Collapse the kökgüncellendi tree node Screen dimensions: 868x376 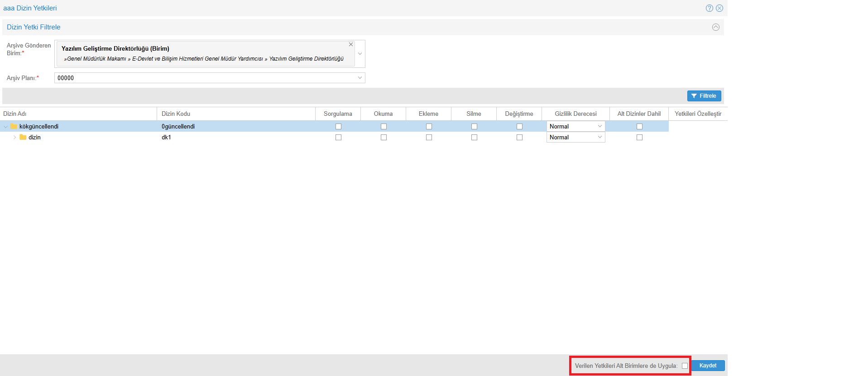point(5,127)
